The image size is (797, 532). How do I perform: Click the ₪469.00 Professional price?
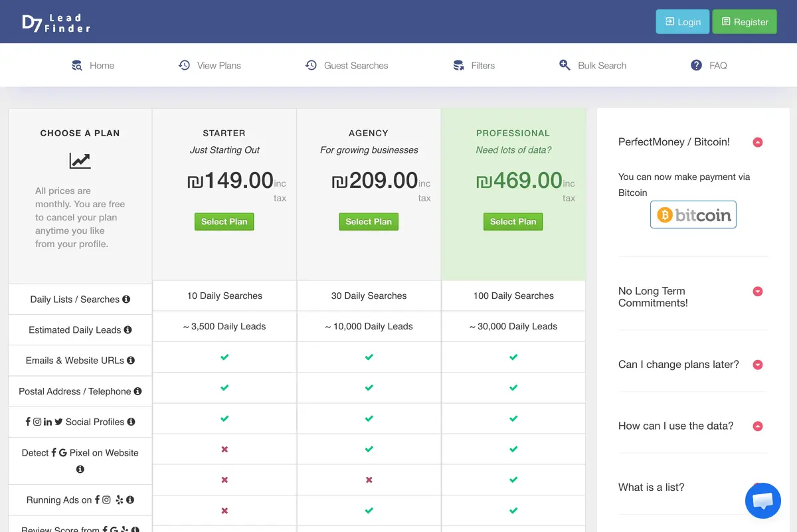(x=519, y=180)
